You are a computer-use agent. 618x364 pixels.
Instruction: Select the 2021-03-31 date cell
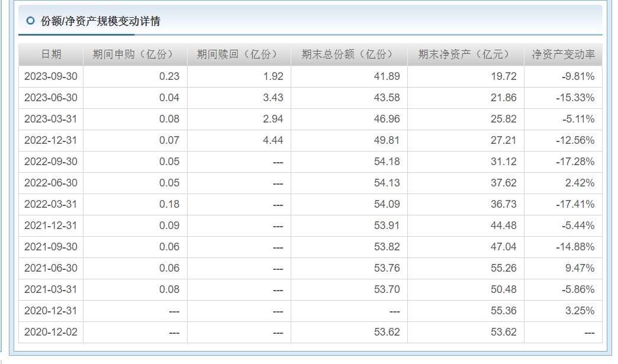pos(51,289)
